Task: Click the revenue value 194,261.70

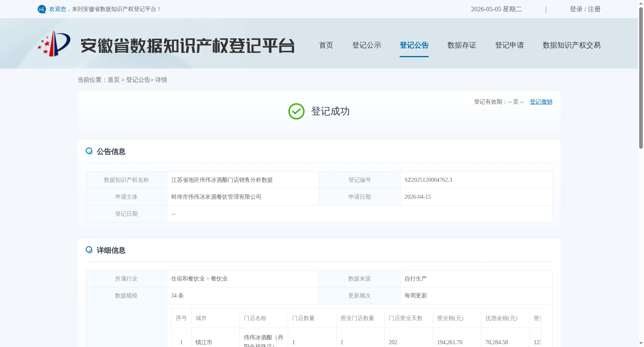Action: pos(450,342)
